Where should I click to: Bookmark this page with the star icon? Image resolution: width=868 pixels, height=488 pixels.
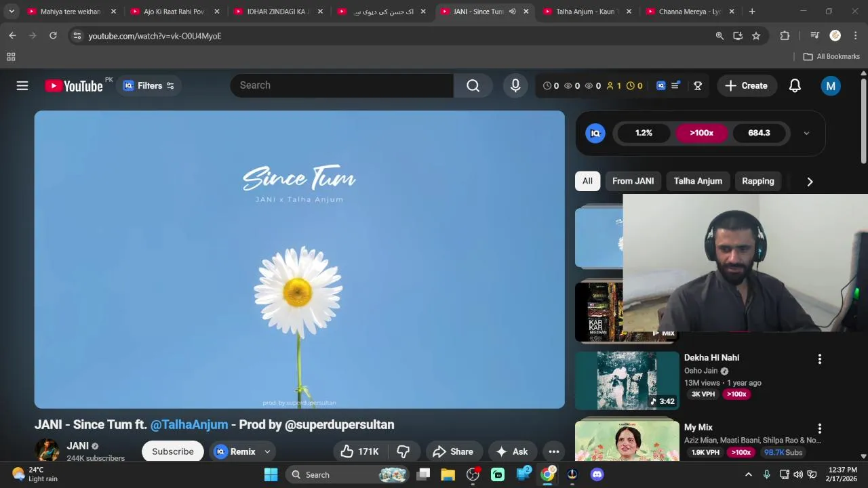click(756, 36)
